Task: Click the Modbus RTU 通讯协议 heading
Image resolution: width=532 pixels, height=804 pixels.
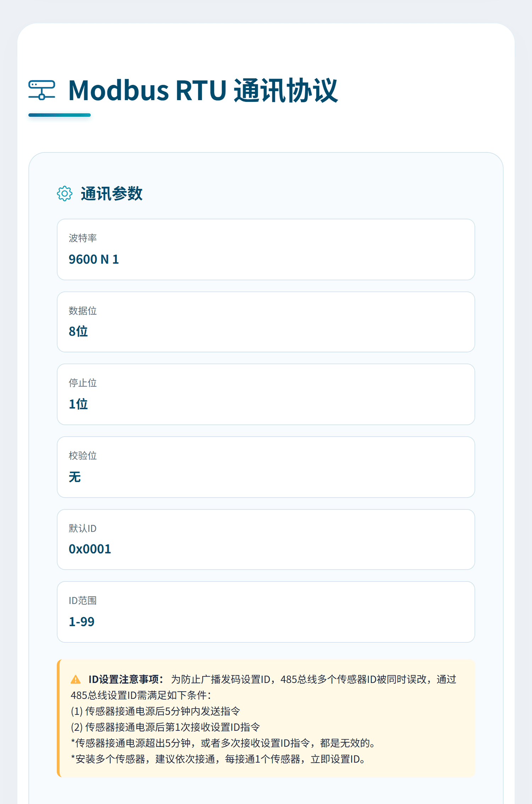Action: tap(203, 90)
